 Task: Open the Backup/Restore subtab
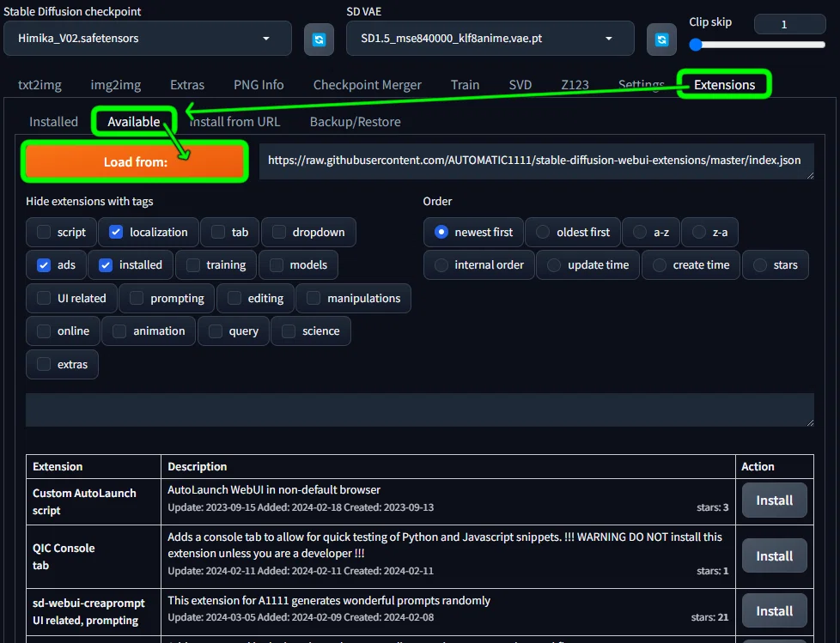[x=356, y=122]
